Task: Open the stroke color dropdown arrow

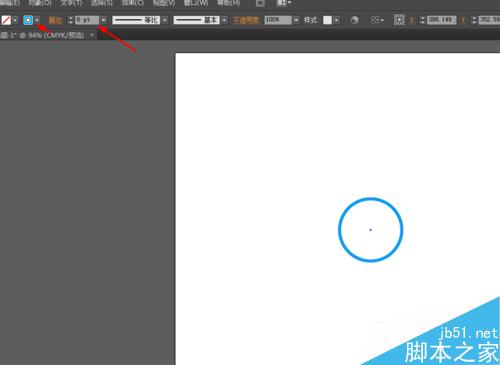Action: [37, 20]
